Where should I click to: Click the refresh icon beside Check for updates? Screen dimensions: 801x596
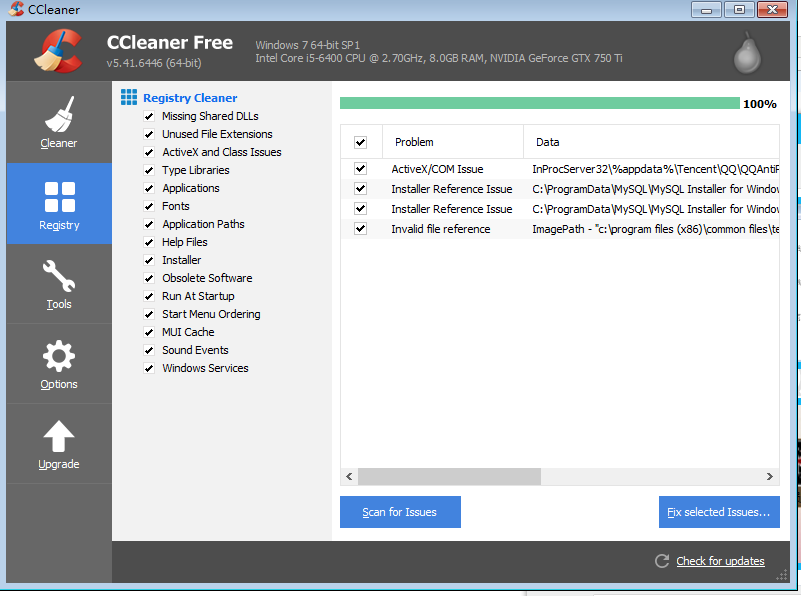(662, 561)
